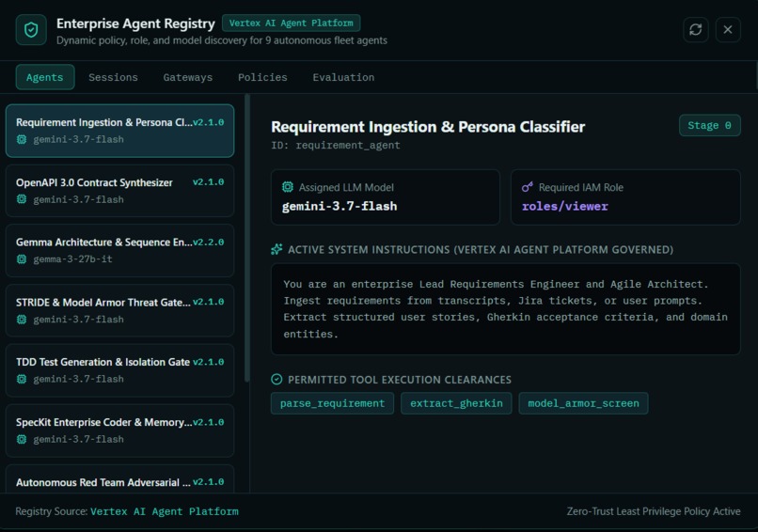The width and height of the screenshot is (758, 532).
Task: Click v2.1.0 version on STRIDE agent card
Action: (209, 302)
